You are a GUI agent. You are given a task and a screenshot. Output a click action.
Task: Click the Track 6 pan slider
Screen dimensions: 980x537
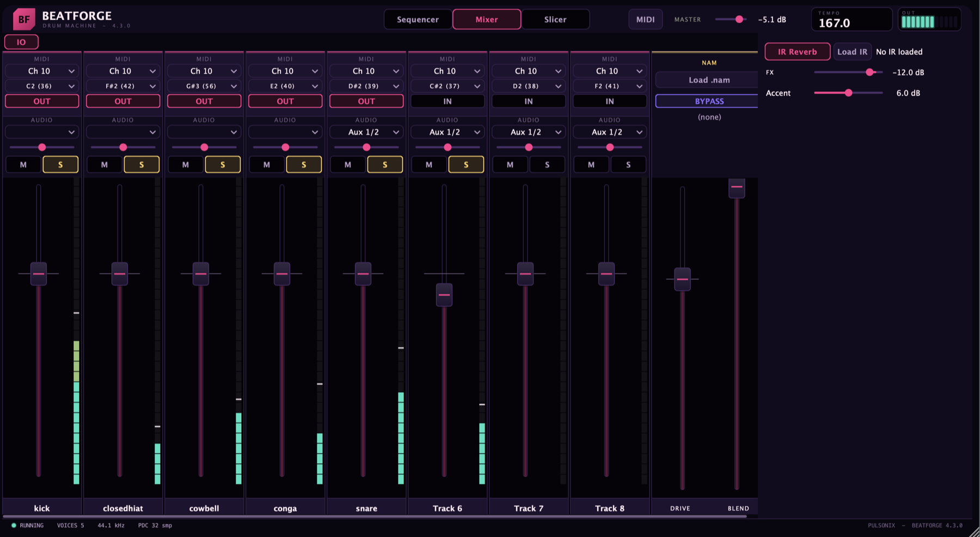tap(448, 147)
